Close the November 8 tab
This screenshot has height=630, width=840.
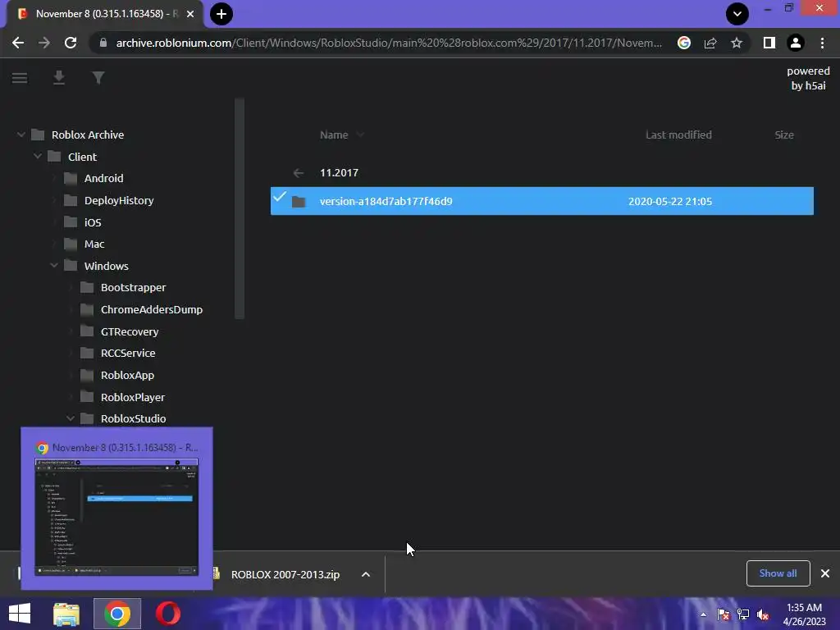(x=190, y=14)
